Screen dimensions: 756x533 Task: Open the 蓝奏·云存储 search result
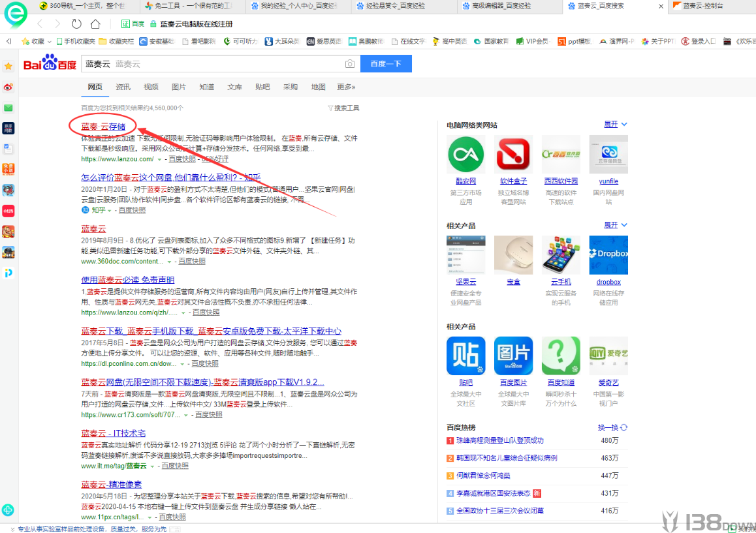pyautogui.click(x=103, y=127)
